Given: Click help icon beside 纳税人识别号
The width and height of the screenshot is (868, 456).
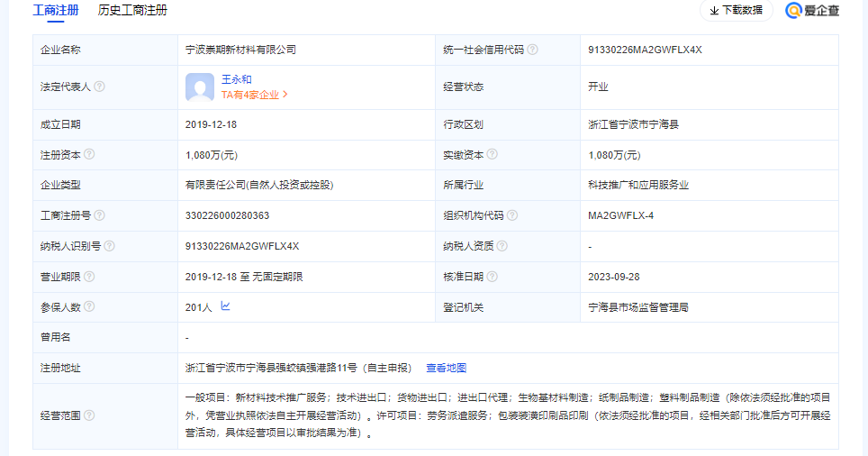Looking at the screenshot, I should click(x=110, y=245).
